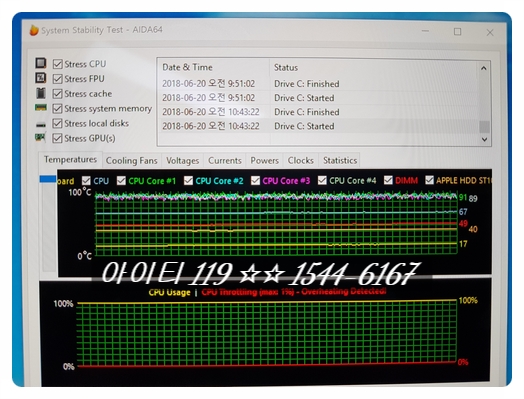Screen dimensions: 524x399
Task: Click the disk drive icon beside Stress local disks
Action: tap(41, 125)
